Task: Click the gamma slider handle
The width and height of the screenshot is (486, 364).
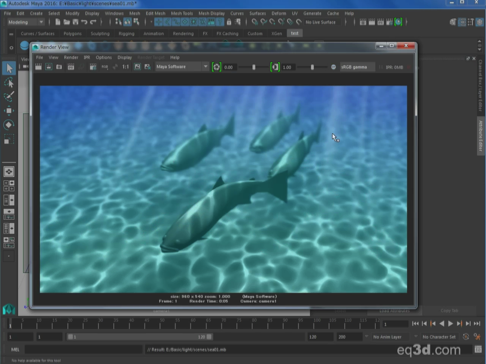Action: click(312, 67)
